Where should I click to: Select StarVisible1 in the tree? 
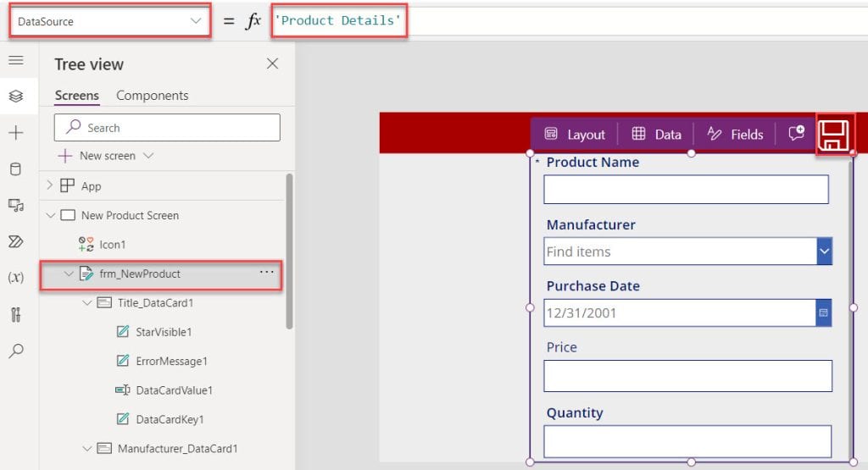(164, 332)
